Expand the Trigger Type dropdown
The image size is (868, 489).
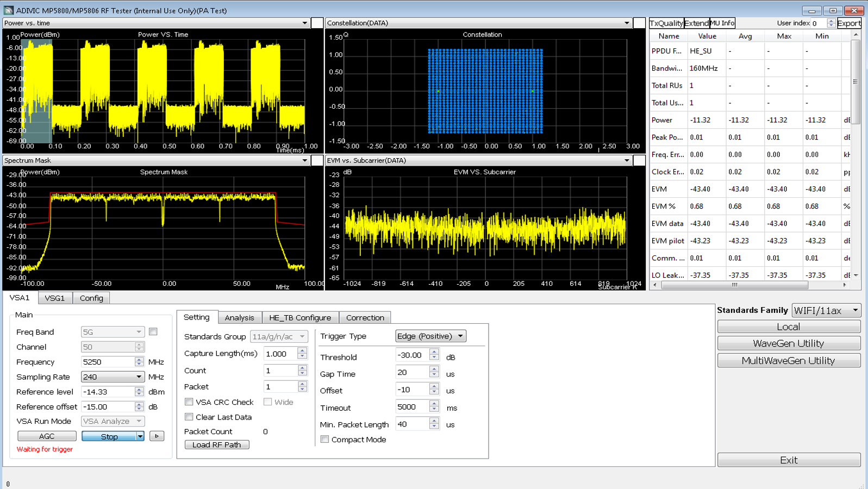point(430,336)
